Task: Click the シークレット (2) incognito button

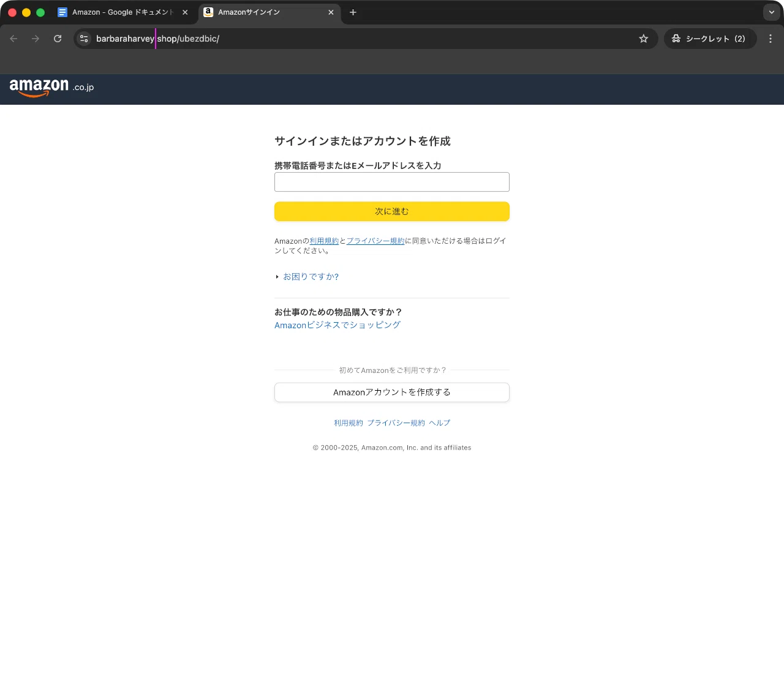Action: click(x=710, y=39)
